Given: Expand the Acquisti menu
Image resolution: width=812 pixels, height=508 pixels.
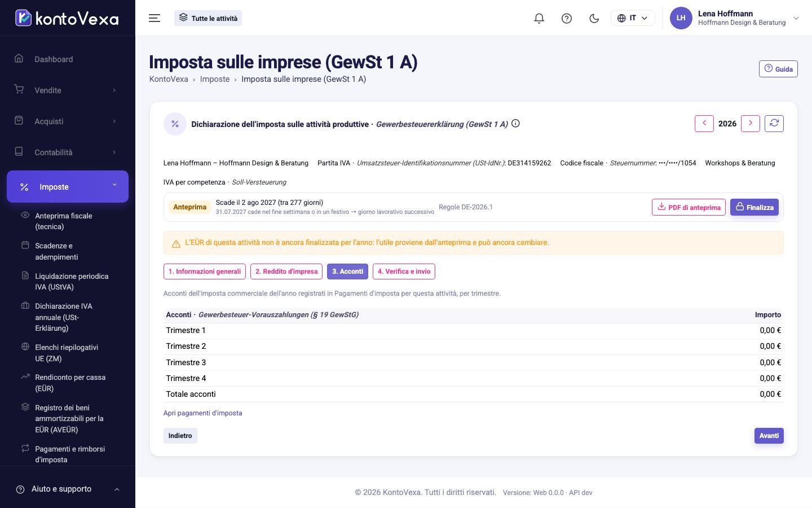Looking at the screenshot, I should coord(68,121).
